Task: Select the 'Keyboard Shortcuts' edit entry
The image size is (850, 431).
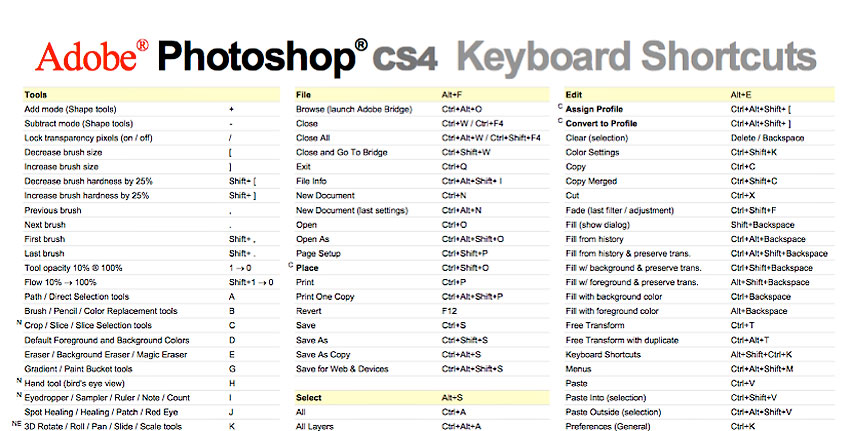Action: tap(603, 355)
